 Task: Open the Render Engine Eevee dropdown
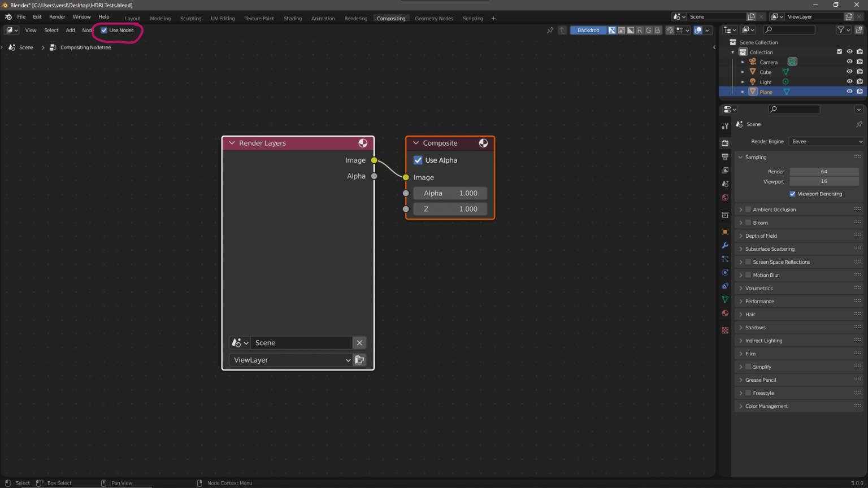coord(827,142)
